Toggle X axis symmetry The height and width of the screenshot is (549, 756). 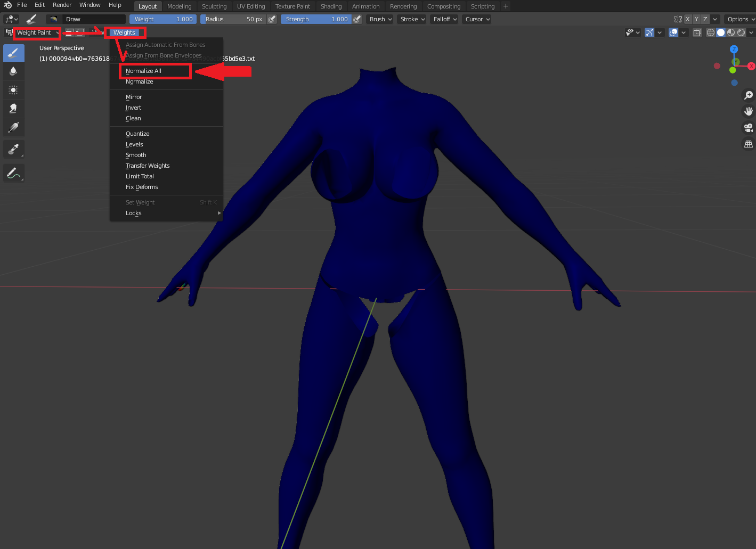point(687,19)
